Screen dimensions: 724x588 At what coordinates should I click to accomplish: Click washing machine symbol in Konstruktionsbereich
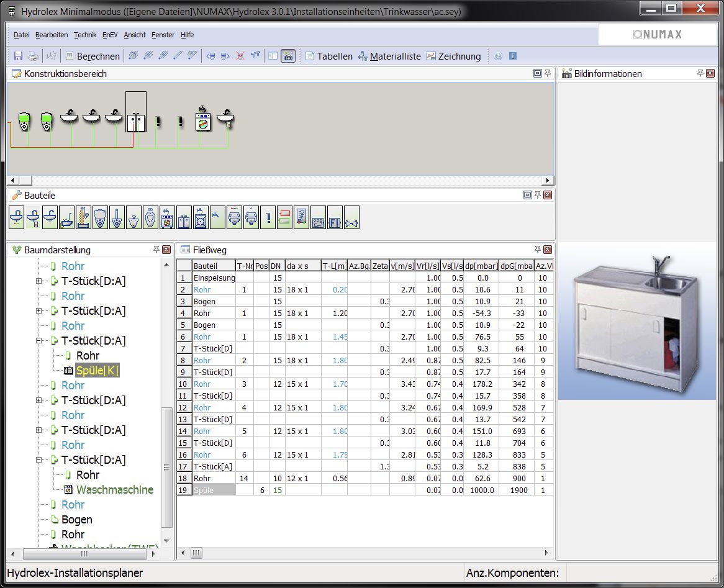203,120
